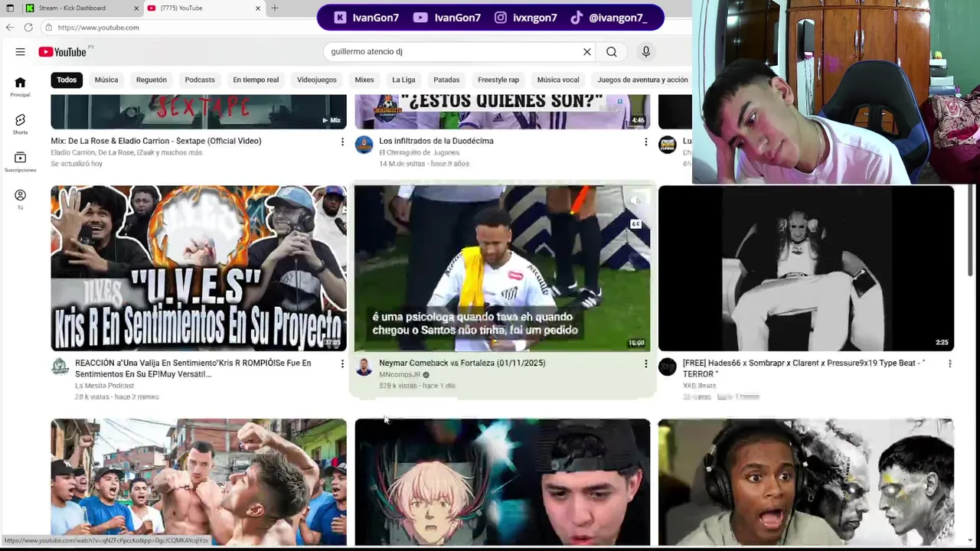This screenshot has height=551, width=980.
Task: Select the Freestyle rap filter chip
Action: pos(498,80)
